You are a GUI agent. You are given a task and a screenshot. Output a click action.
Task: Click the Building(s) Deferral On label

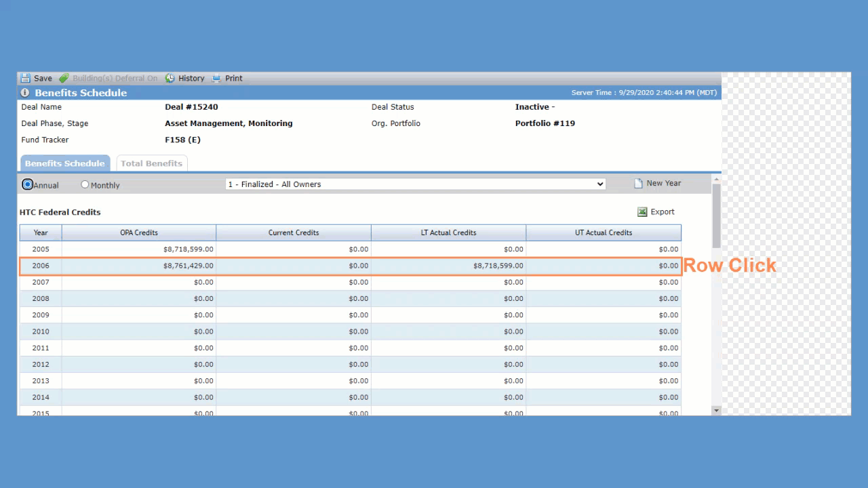(x=115, y=79)
